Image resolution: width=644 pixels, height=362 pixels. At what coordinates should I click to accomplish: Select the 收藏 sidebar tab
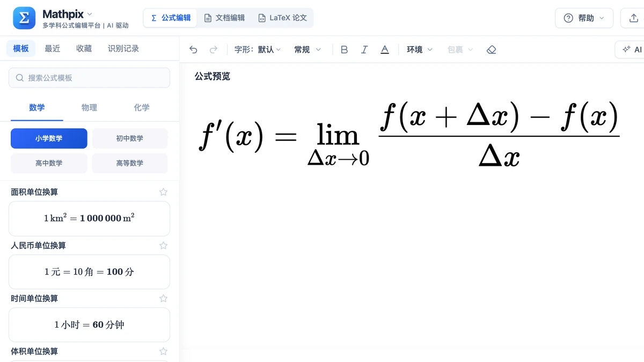pyautogui.click(x=84, y=48)
